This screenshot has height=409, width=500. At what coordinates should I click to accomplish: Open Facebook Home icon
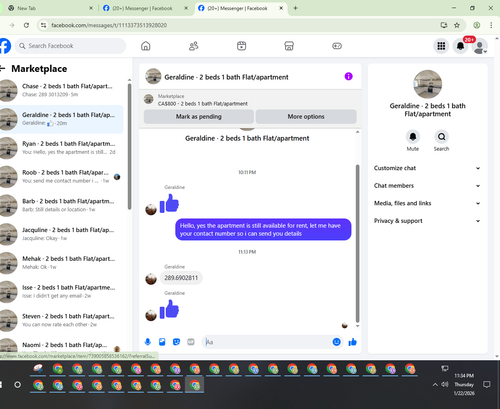(x=146, y=46)
